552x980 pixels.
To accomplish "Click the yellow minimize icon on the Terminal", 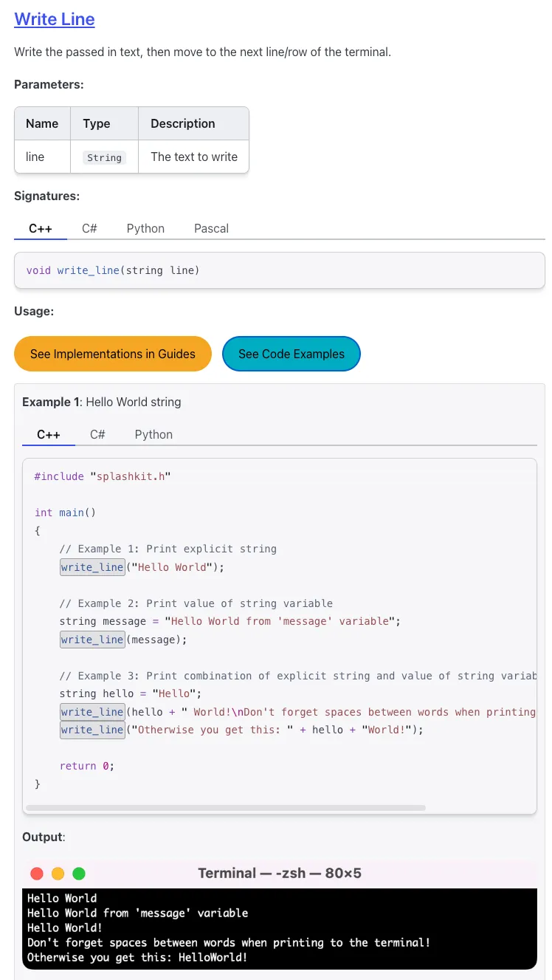I will click(58, 873).
